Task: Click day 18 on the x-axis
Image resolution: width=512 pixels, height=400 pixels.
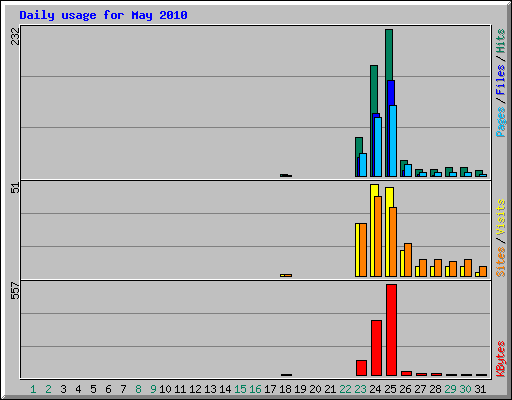Action: (285, 389)
